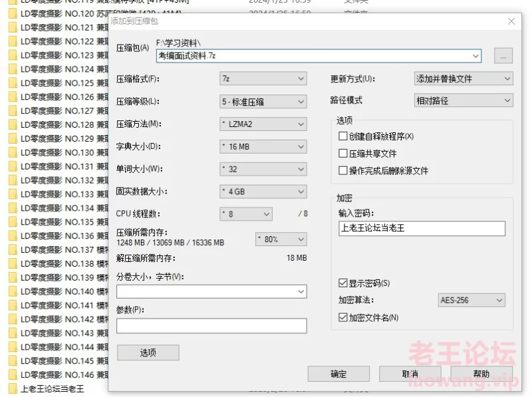The image size is (532, 397).
Task: Confirm compression with the 确定 button
Action: click(x=338, y=374)
